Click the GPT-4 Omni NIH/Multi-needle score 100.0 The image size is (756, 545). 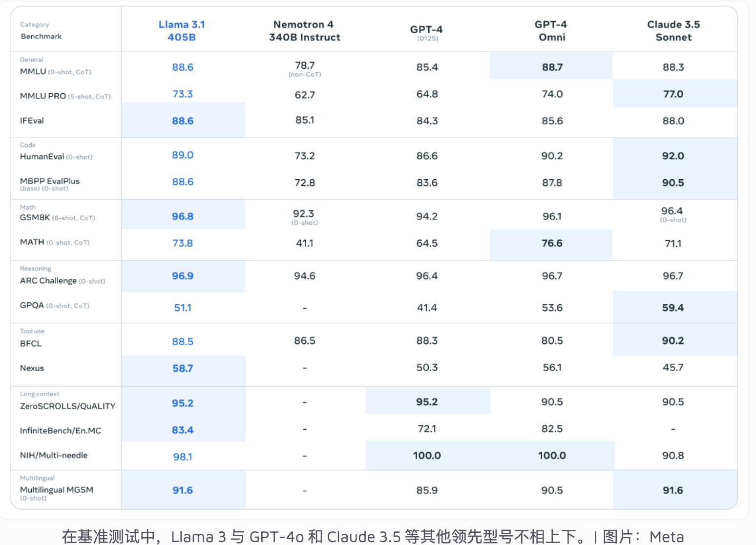552,456
